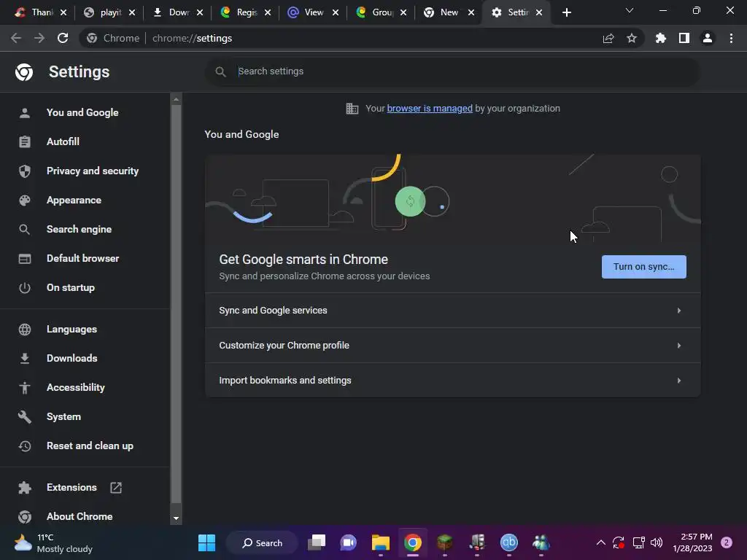The height and width of the screenshot is (560, 747).
Task: Open File Explorer from taskbar
Action: point(381,542)
